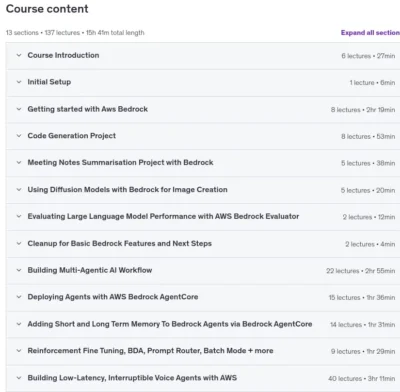Expand Building Multi-Agentic AI Workflow chevron

click(19, 270)
